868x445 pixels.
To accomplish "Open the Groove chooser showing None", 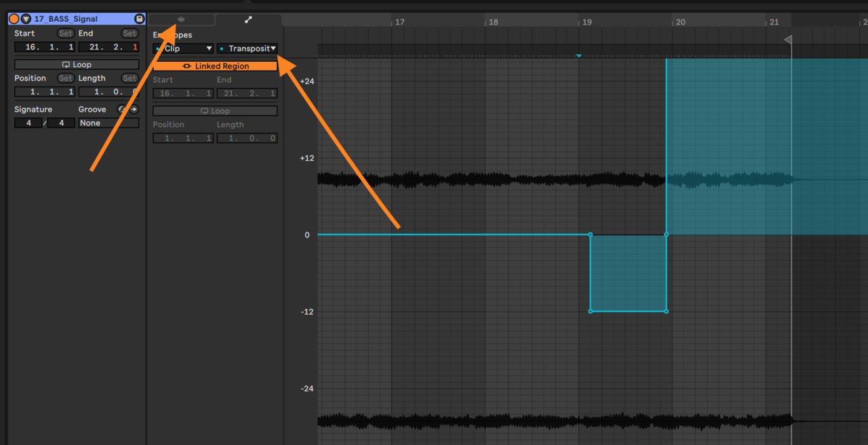I will [108, 123].
